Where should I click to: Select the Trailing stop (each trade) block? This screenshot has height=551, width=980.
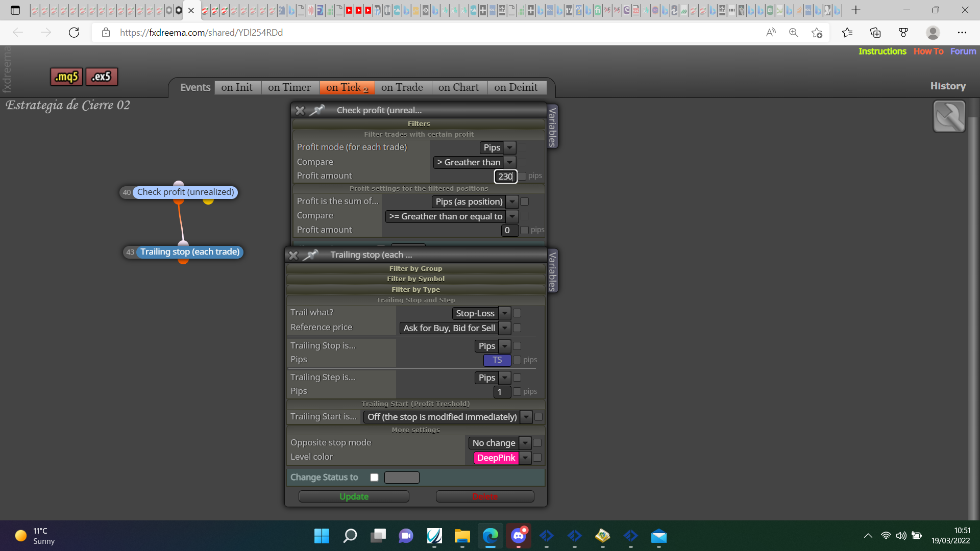click(x=190, y=252)
